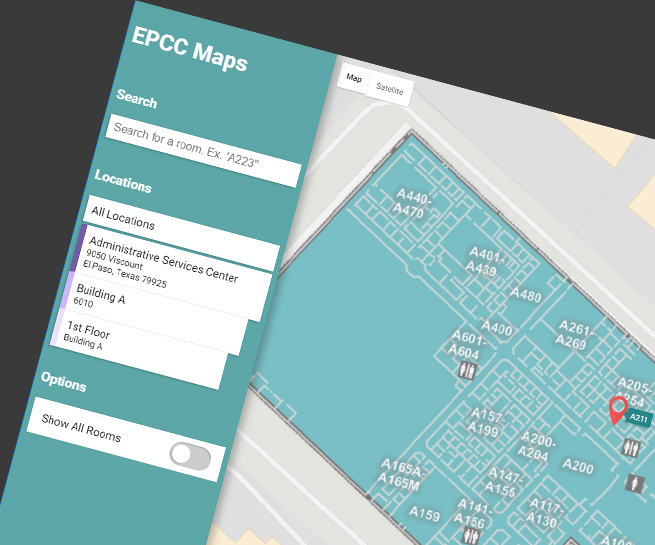Click the restroom icon below the A211 tag
This screenshot has height=545, width=655.
coord(630,449)
